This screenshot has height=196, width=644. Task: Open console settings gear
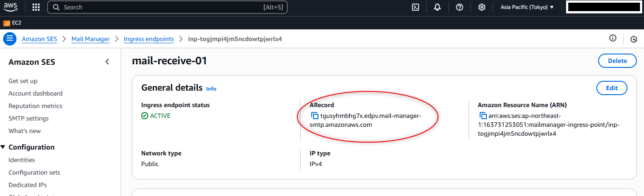click(x=481, y=7)
